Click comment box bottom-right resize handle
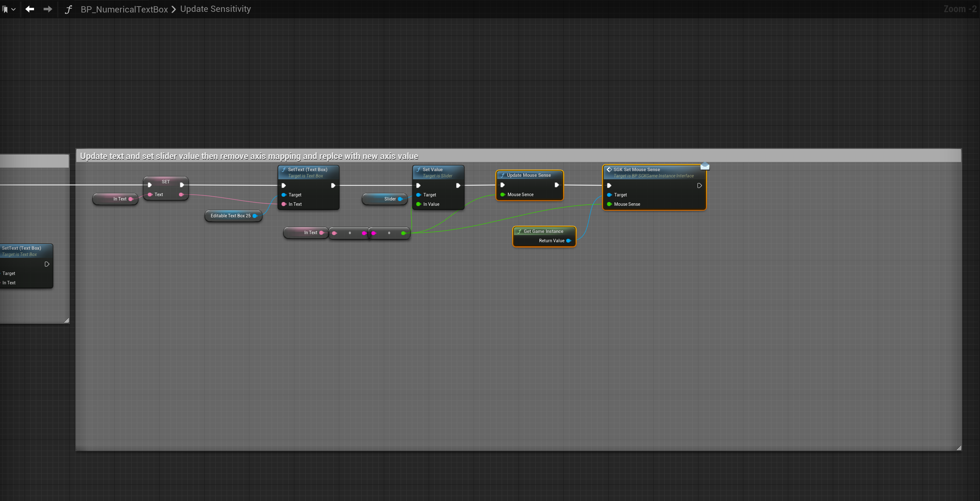Screen dimensions: 980x501 (x=959, y=448)
